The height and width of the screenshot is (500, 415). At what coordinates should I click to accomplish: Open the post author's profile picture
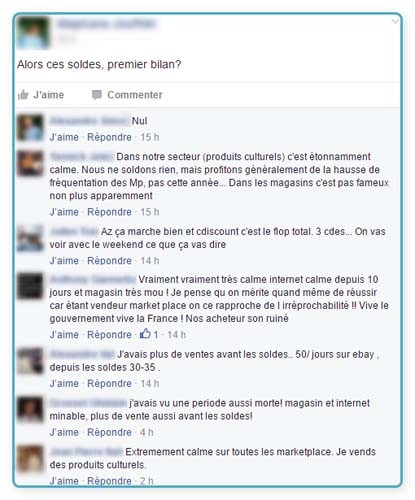pos(33,33)
